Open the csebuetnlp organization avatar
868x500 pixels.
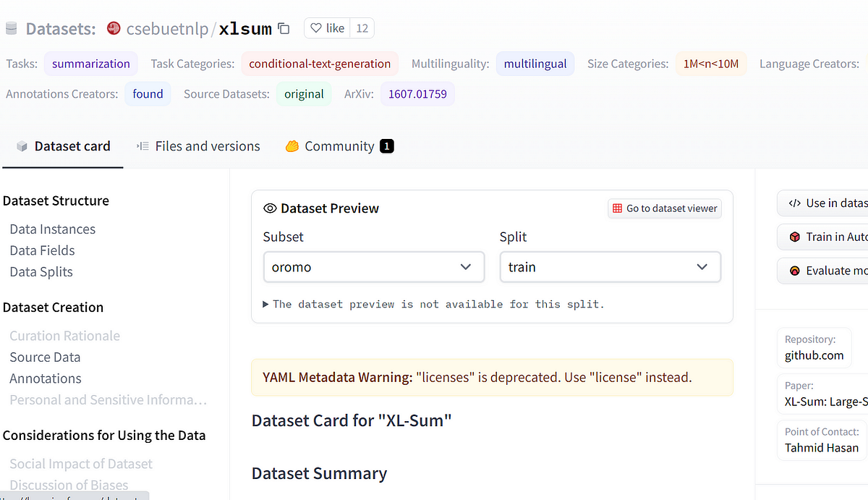(114, 28)
